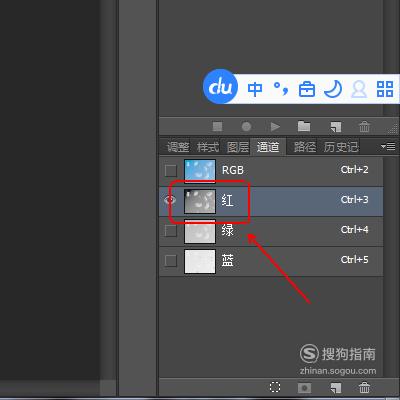Hide the 红 channel eye icon

tap(170, 200)
